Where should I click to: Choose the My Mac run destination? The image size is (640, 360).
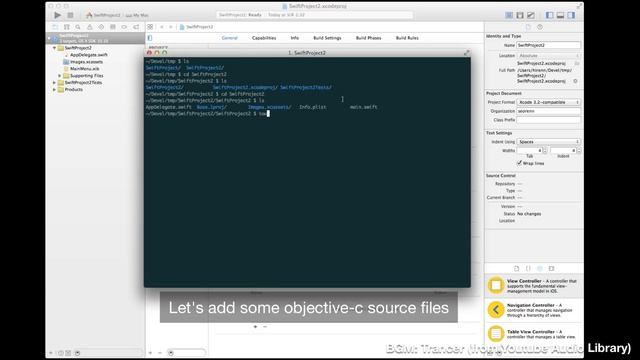[137, 15]
